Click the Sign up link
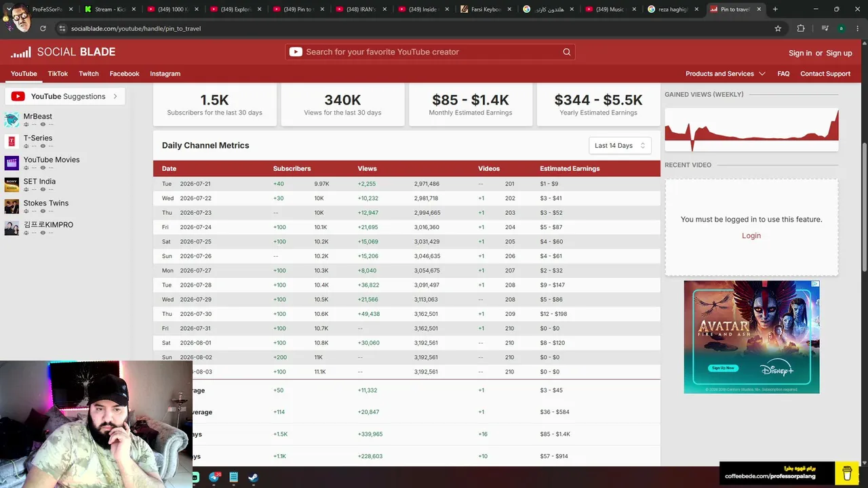 tap(839, 53)
